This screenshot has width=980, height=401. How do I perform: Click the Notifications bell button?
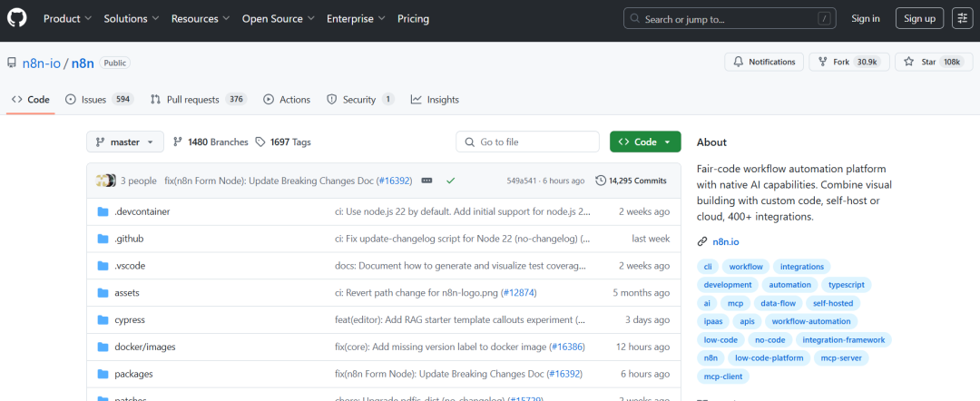pos(764,62)
